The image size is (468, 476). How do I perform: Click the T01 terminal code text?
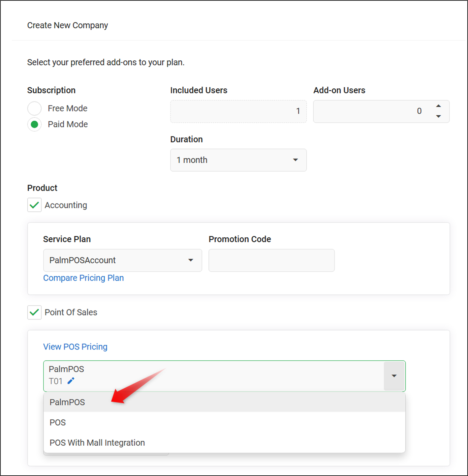[x=56, y=381]
